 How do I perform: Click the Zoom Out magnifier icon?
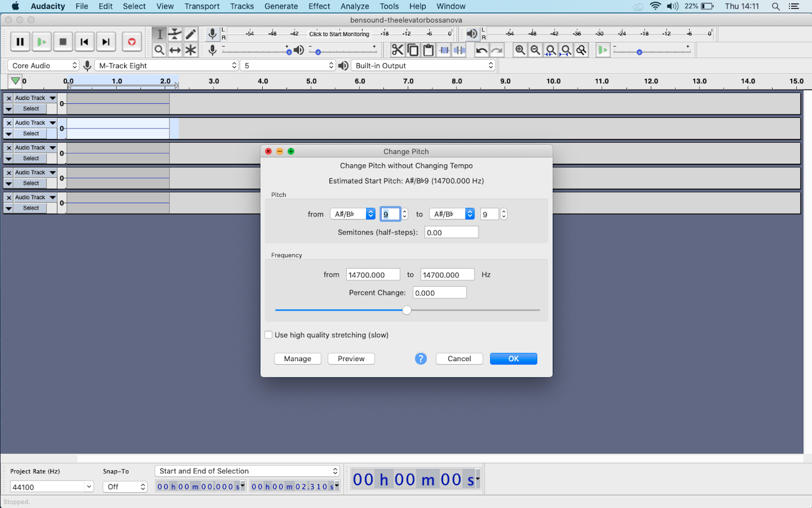click(535, 50)
